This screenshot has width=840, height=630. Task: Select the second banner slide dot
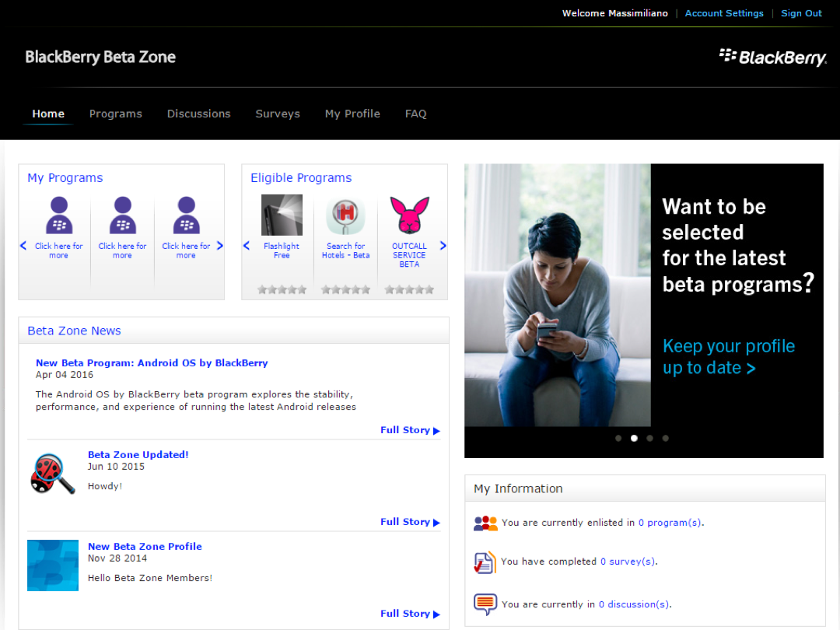click(x=634, y=438)
